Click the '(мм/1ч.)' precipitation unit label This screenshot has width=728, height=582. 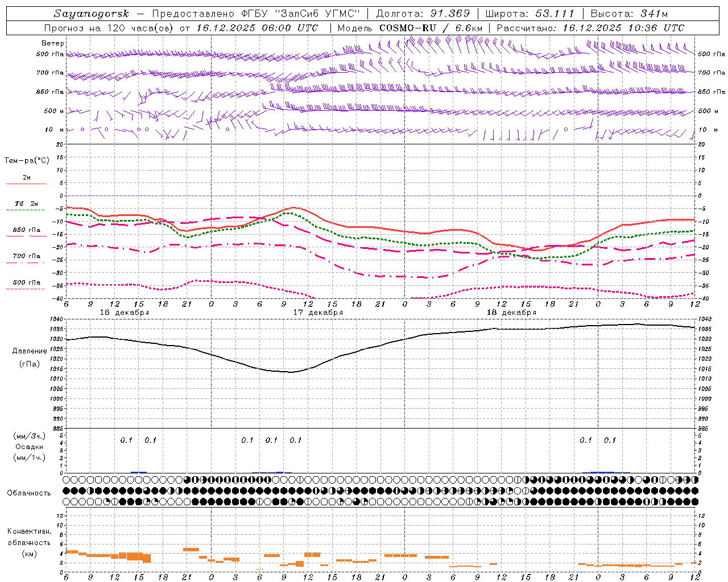[30, 458]
